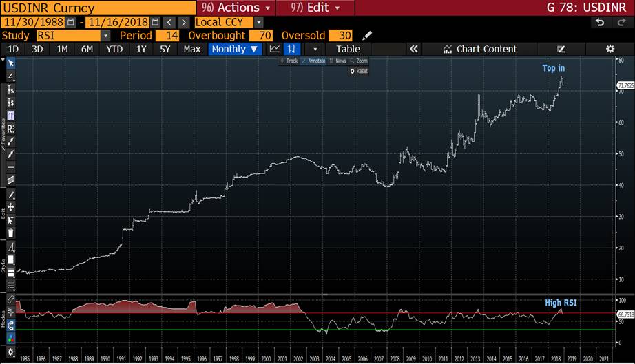Pick the R regression annotation tool
The height and width of the screenshot is (364, 635).
pyautogui.click(x=11, y=129)
